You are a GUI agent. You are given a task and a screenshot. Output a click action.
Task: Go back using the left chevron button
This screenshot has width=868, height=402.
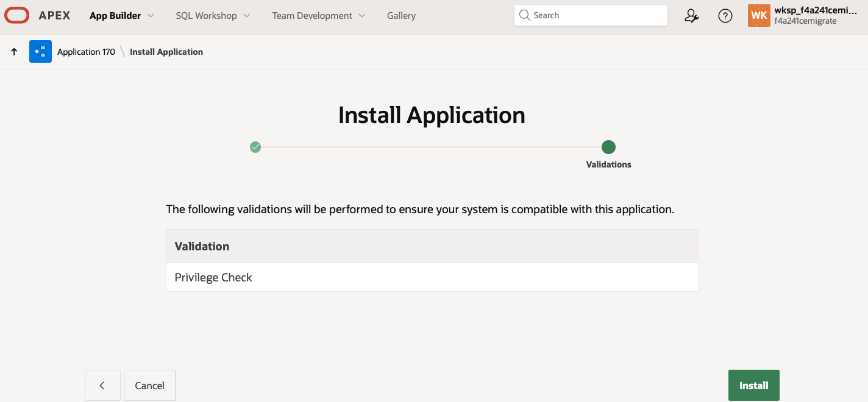coord(102,385)
